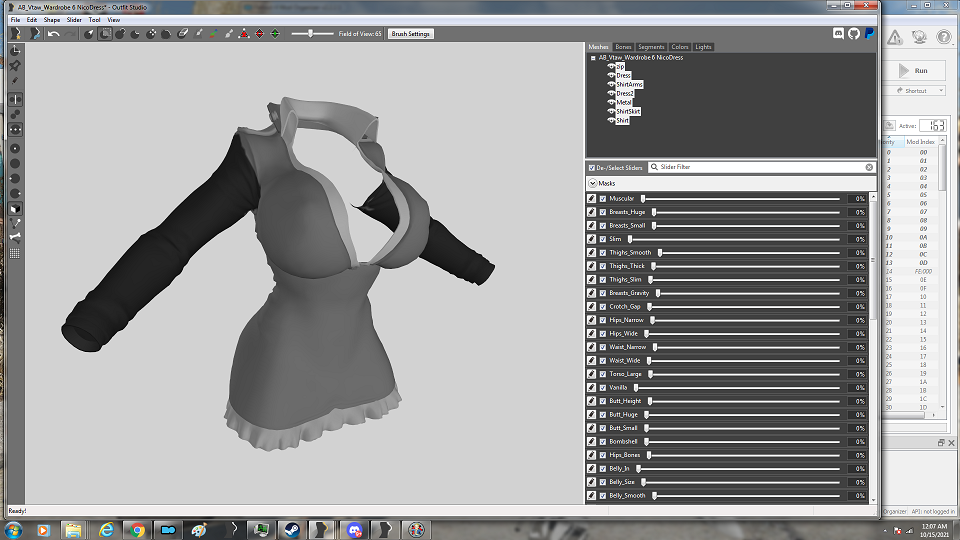Viewport: 960px width, 540px height.
Task: Switch to the Segments tab
Action: tap(651, 47)
